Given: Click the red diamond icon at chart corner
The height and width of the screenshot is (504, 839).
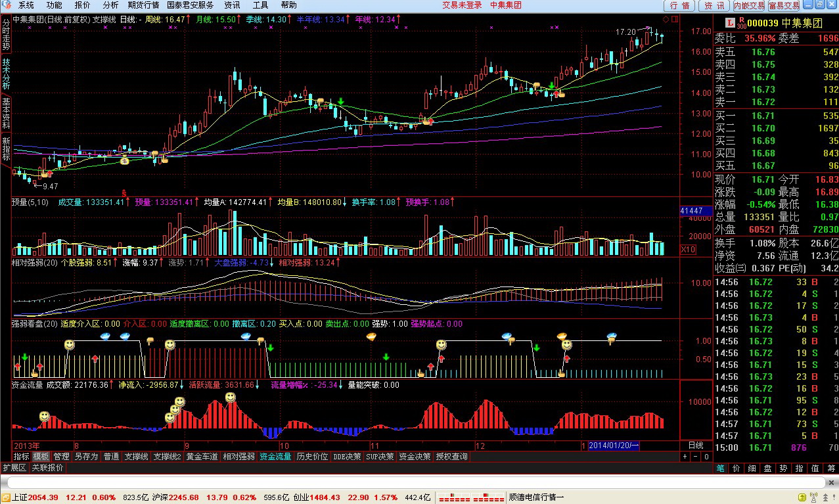Looking at the screenshot, I should click(666, 19).
